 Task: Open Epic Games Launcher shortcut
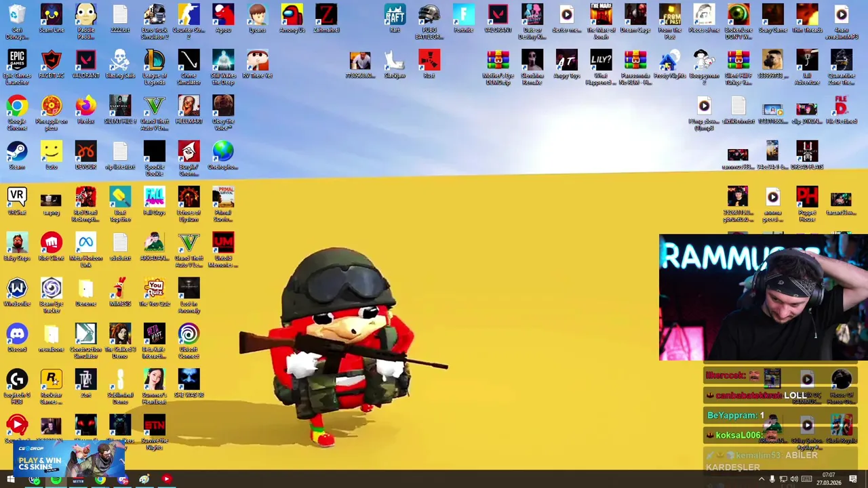pyautogui.click(x=17, y=67)
